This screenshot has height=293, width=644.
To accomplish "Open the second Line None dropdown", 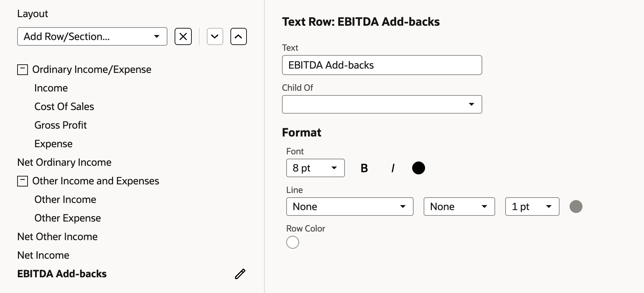I will point(459,207).
